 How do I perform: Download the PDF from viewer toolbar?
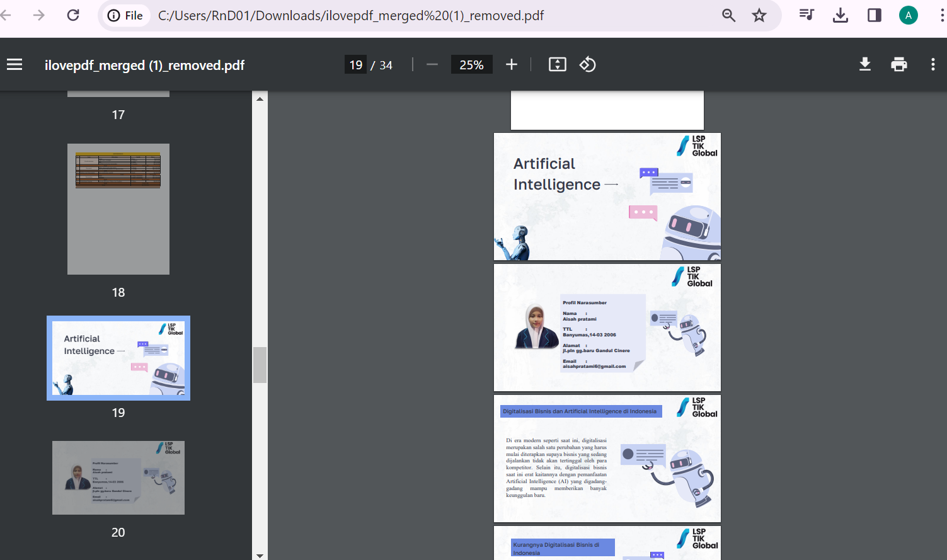click(865, 64)
